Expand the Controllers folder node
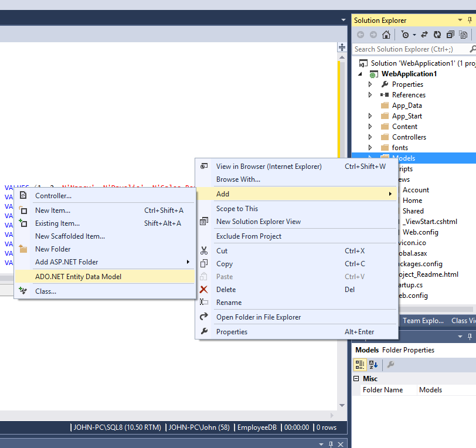The image size is (476, 448). [370, 137]
